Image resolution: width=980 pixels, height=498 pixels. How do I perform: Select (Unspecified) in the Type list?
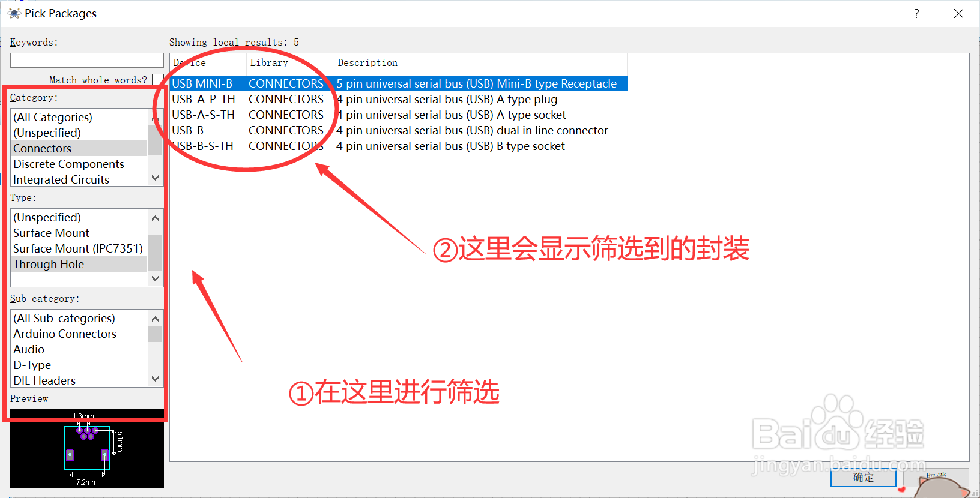[79, 217]
